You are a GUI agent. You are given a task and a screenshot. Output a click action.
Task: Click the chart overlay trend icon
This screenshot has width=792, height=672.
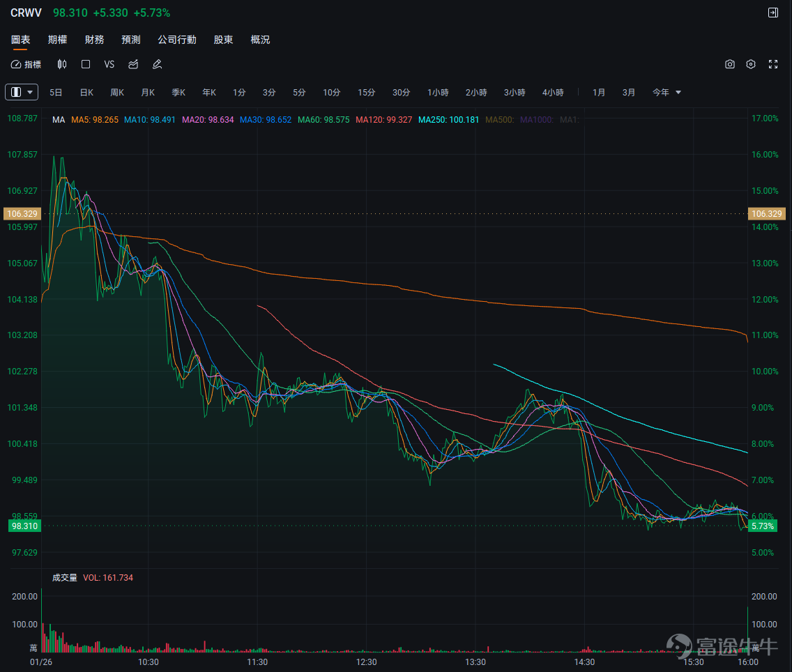point(133,64)
